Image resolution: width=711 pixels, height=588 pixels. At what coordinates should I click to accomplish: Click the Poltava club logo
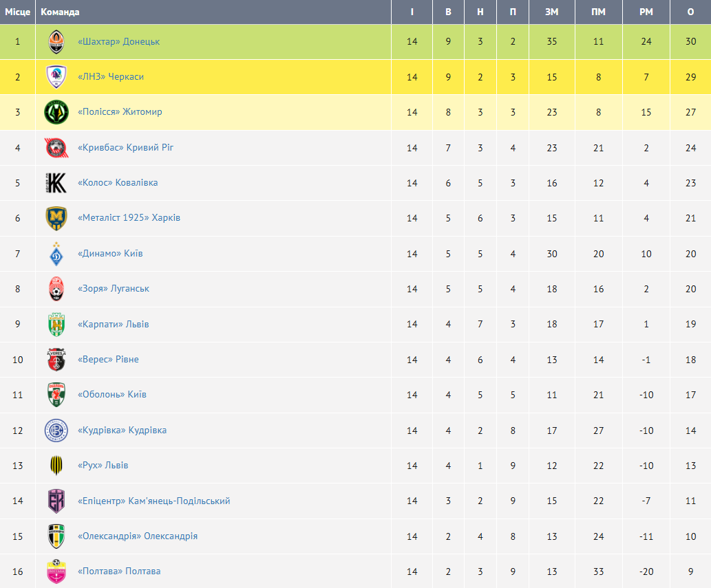pos(56,571)
